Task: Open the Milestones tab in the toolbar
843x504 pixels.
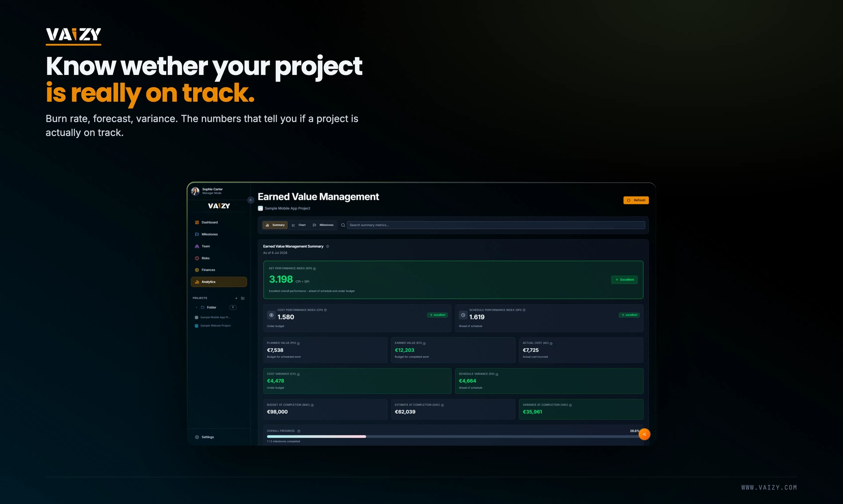Action: [x=323, y=225]
